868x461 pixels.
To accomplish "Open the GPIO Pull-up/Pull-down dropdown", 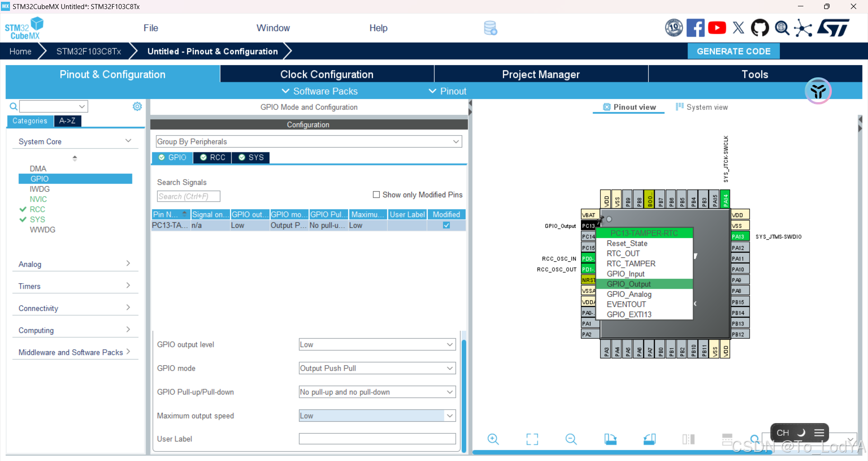I will coord(377,392).
